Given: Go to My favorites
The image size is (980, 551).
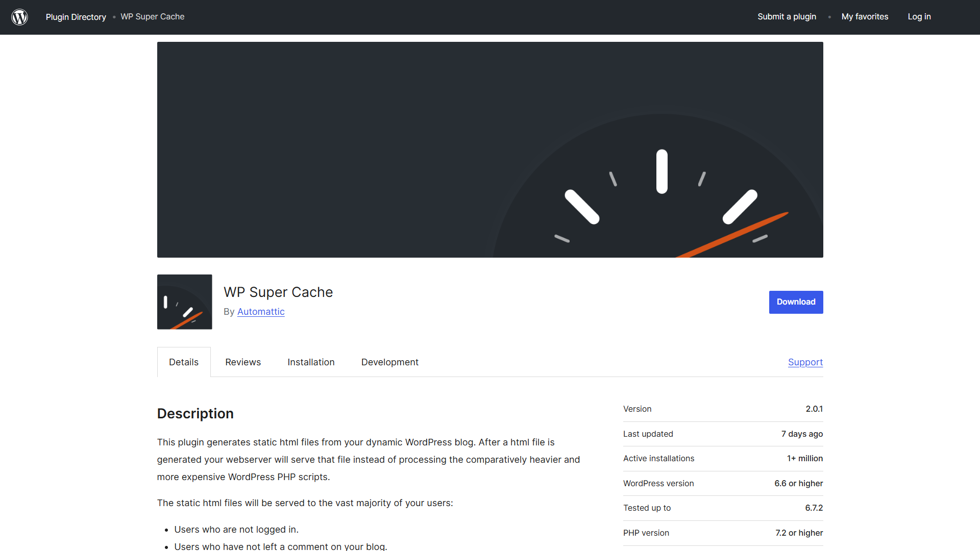Looking at the screenshot, I should [865, 17].
